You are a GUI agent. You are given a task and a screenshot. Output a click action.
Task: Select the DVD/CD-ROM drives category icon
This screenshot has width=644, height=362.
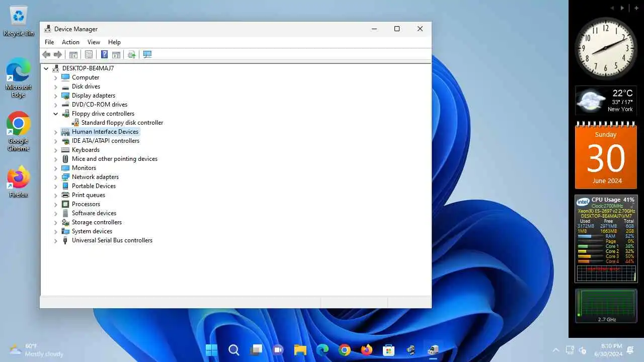coord(65,105)
